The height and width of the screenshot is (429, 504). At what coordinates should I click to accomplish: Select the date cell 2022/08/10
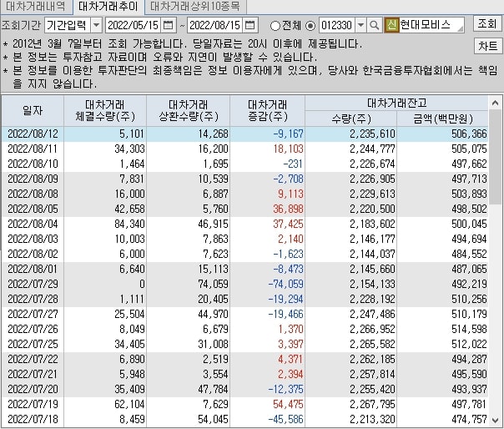pos(33,164)
